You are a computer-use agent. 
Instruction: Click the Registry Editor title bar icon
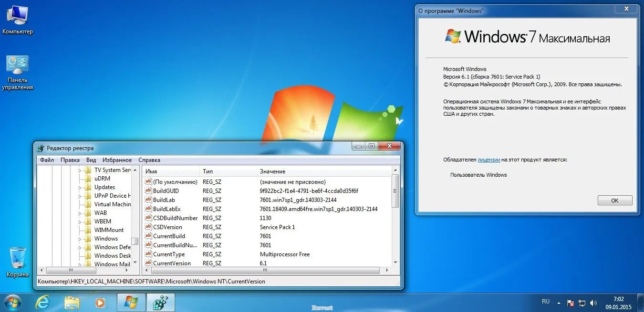point(41,148)
